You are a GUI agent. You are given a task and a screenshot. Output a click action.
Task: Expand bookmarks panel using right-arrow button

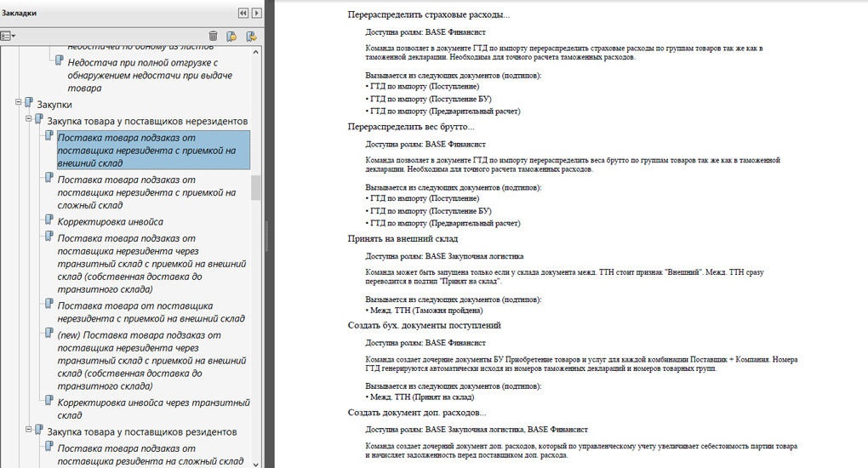point(256,13)
